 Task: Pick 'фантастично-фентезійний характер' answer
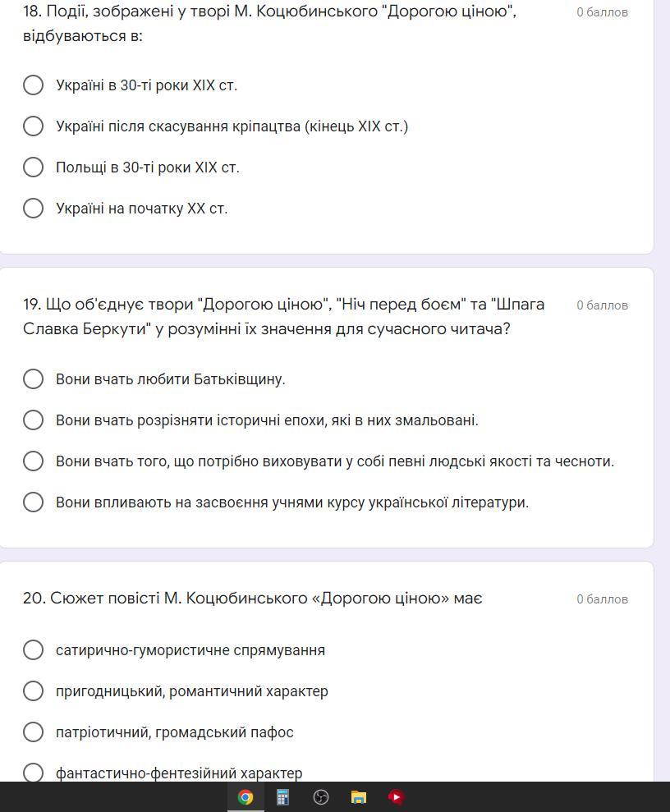34,773
